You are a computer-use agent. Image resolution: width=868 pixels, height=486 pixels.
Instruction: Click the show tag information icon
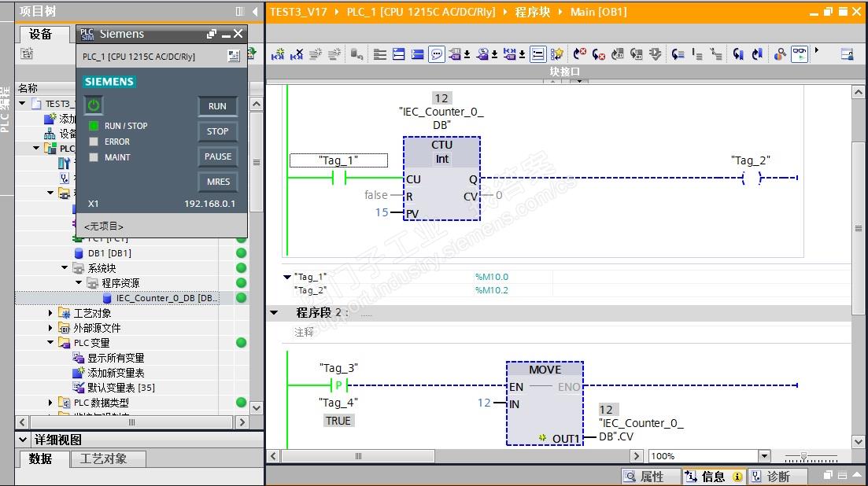[x=482, y=53]
